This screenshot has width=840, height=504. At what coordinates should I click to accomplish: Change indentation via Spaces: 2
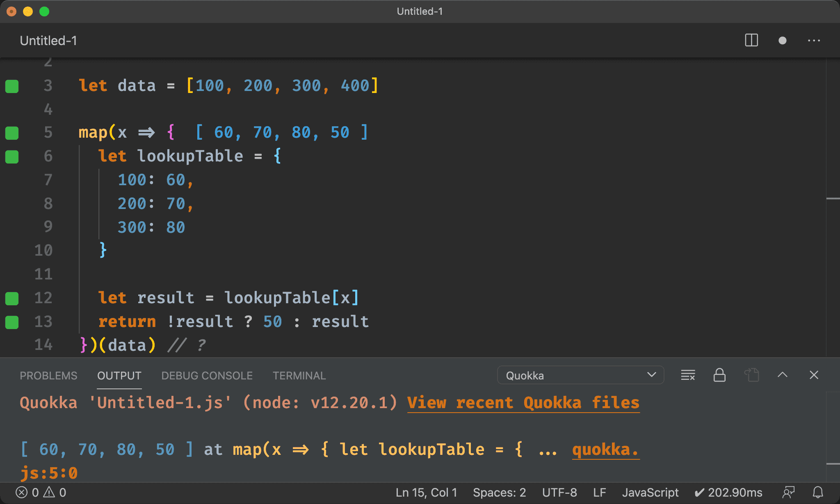[499, 493]
